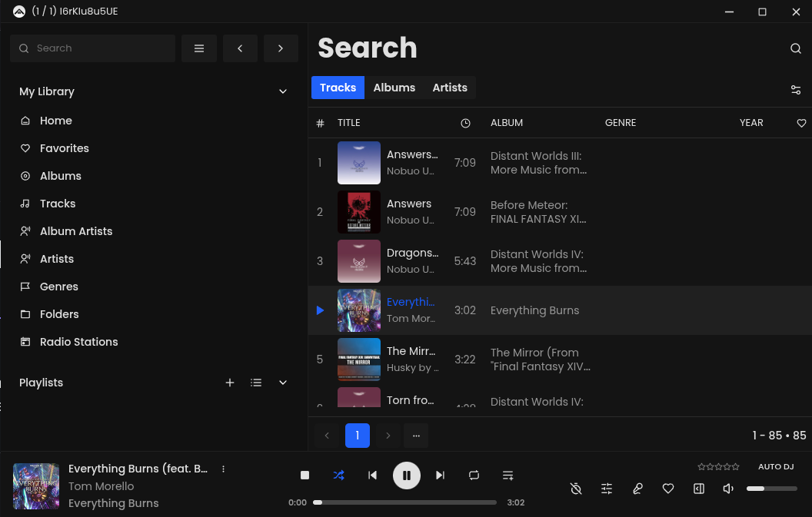Click the volume speaker icon
This screenshot has width=812, height=517.
[727, 488]
